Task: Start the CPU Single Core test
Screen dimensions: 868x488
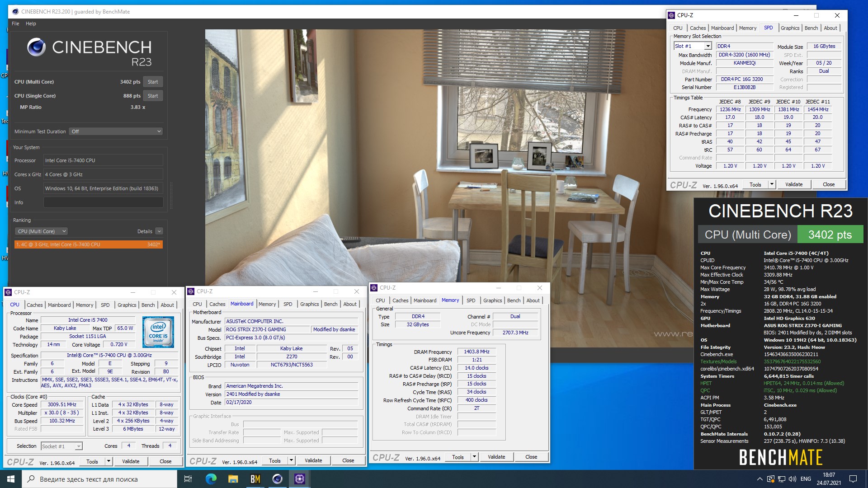Action: [x=153, y=96]
